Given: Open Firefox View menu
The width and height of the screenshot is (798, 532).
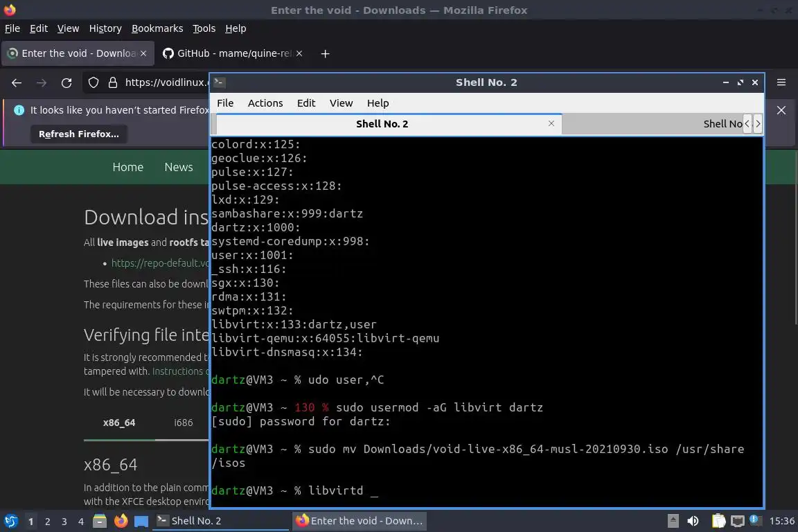Looking at the screenshot, I should (x=68, y=28).
